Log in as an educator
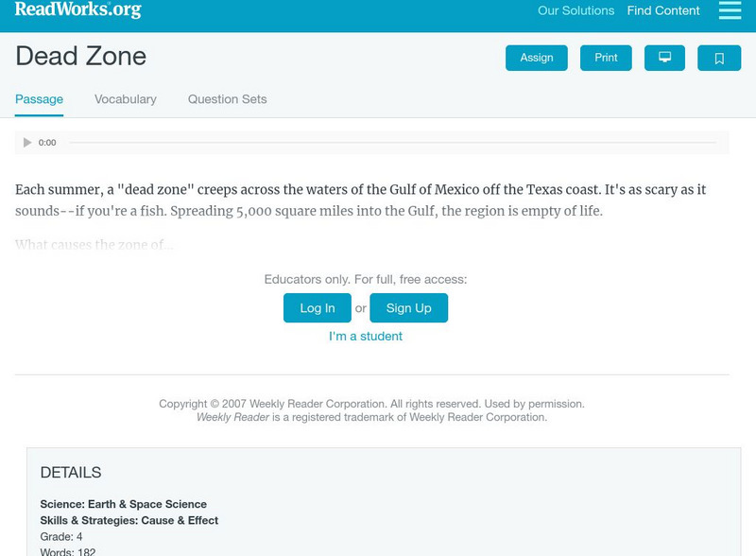Viewport: 756px width, 556px height. [318, 307]
